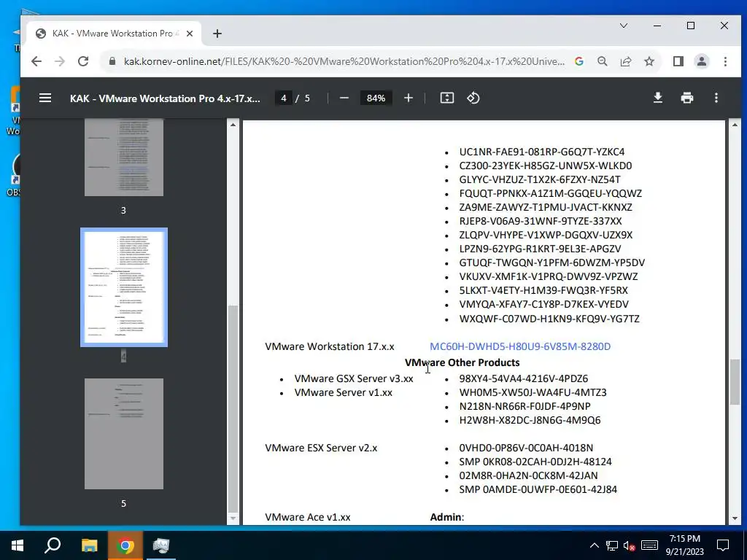This screenshot has width=747, height=560.
Task: Rotate the PDF counterclockwise
Action: 473,98
